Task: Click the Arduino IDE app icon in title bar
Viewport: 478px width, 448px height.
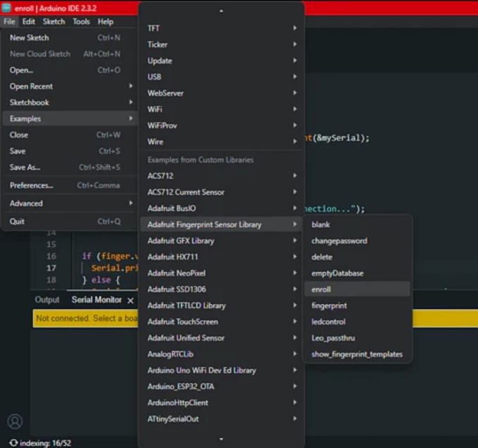Action: click(x=6, y=8)
